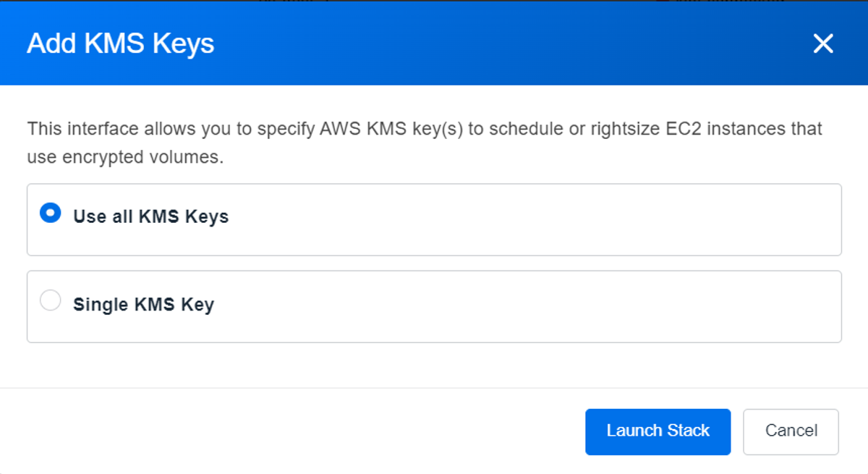Cancel adding KMS keys
The height and width of the screenshot is (474, 868).
[x=791, y=431]
